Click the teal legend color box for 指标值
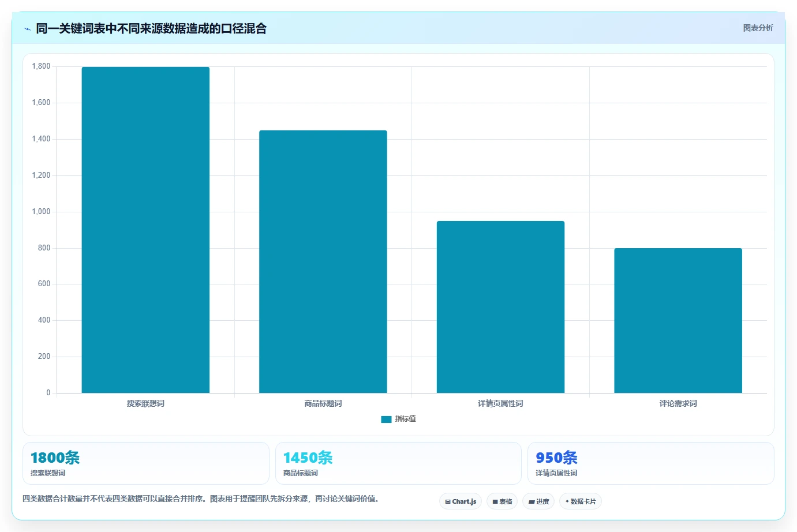The image size is (797, 532). 386,419
